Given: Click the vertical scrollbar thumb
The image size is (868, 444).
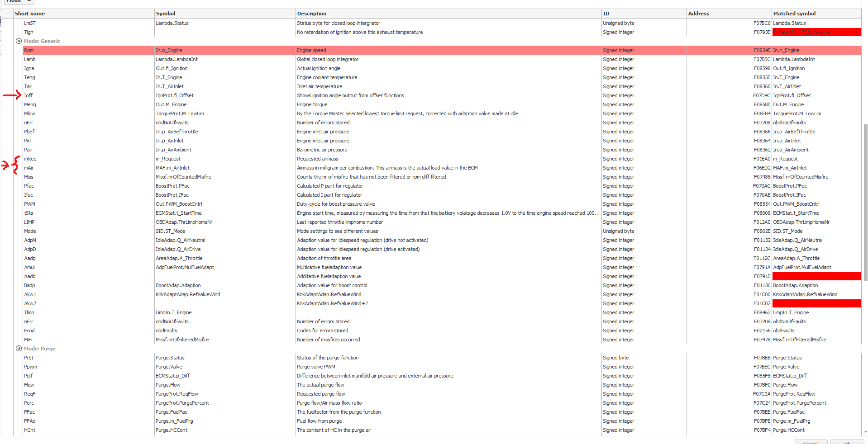Looking at the screenshot, I should coord(866,203).
